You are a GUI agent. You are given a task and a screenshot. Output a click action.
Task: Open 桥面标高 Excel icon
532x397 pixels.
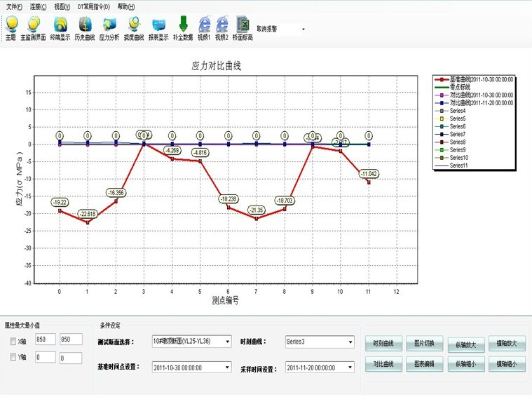pyautogui.click(x=243, y=25)
